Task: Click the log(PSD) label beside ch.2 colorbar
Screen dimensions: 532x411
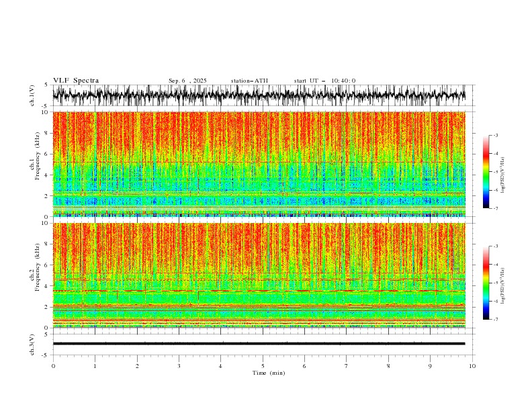Action: pyautogui.click(x=503, y=286)
